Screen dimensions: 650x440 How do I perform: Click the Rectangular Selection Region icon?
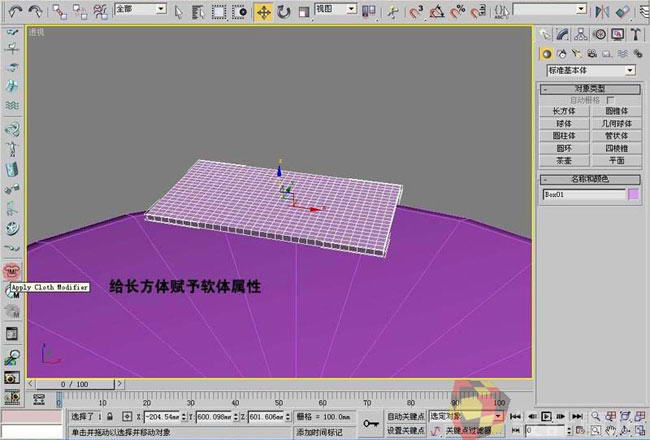(x=218, y=12)
